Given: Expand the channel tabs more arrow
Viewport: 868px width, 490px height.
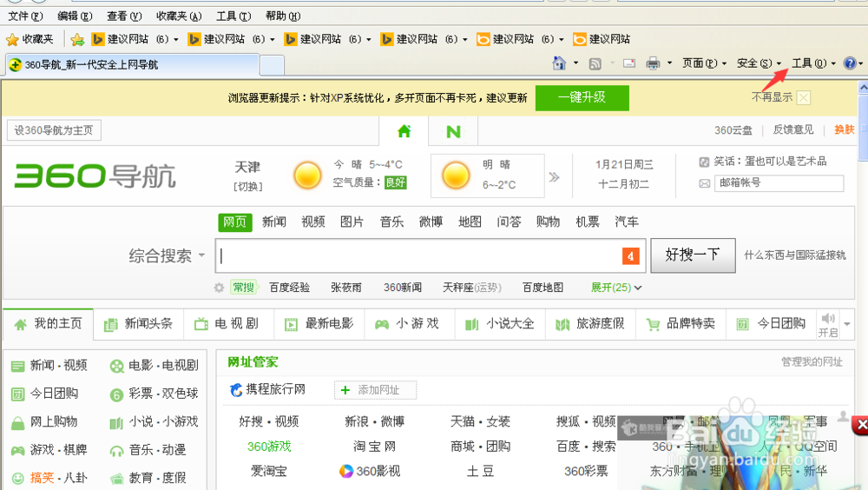Looking at the screenshot, I should coord(847,324).
